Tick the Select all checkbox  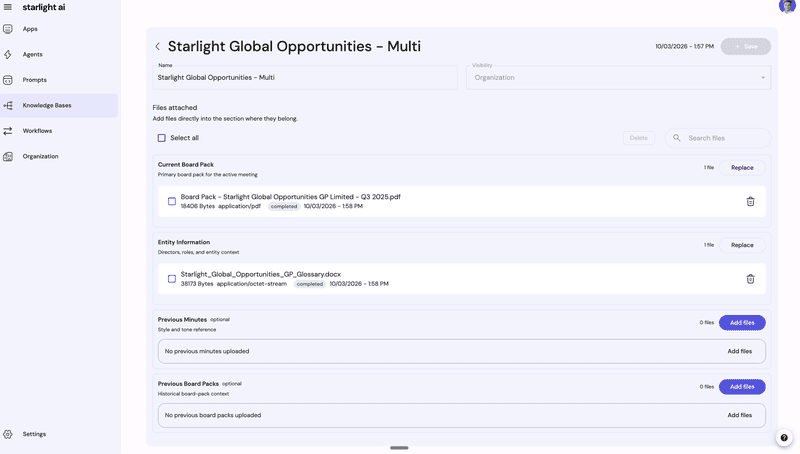(x=162, y=138)
